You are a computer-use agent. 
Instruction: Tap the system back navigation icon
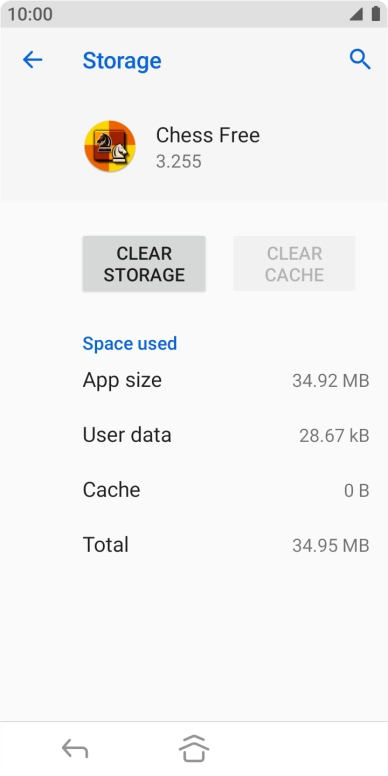point(75,749)
